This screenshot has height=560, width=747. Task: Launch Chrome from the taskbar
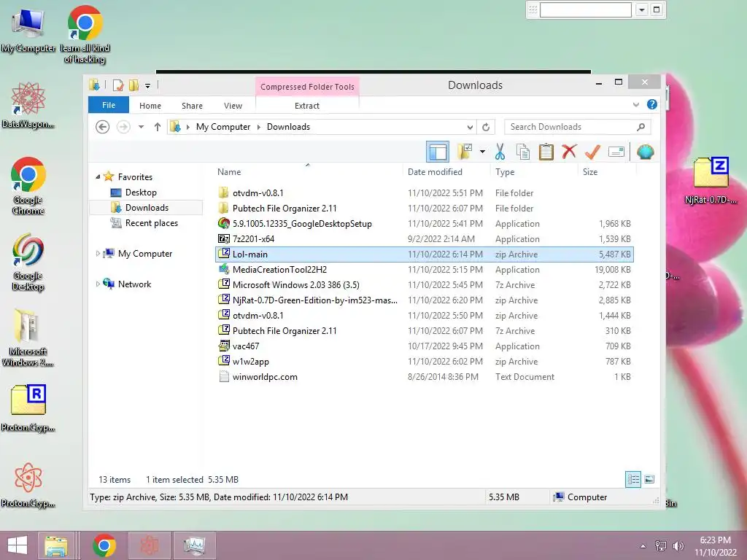104,545
